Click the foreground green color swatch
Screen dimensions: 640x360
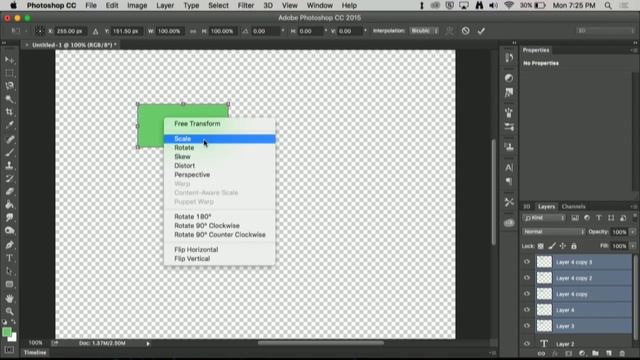click(x=7, y=332)
